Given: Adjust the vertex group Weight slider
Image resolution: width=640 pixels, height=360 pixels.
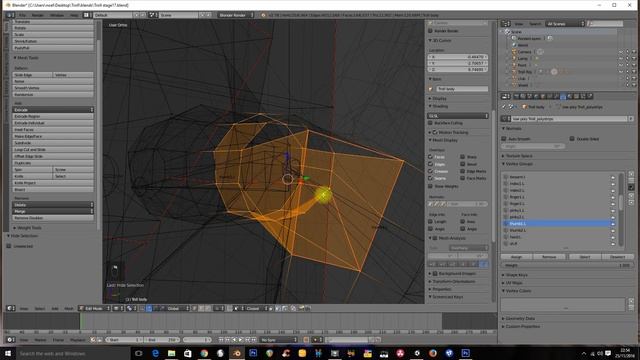Looking at the screenshot, I should point(567,265).
